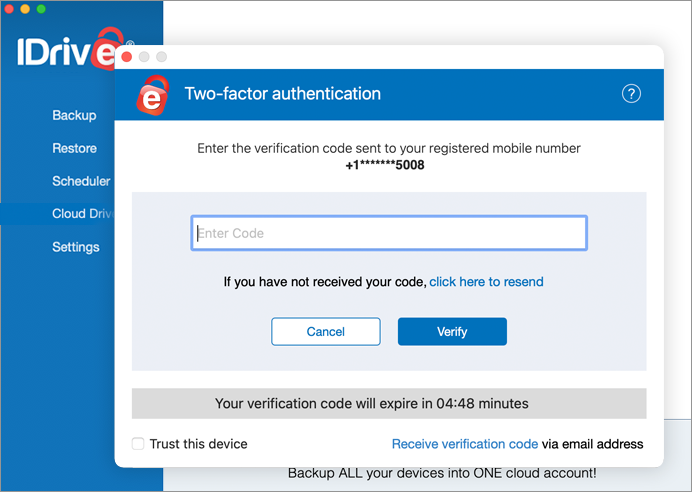The image size is (692, 492).
Task: Select the Cloud Drive sidebar item
Action: click(x=82, y=214)
